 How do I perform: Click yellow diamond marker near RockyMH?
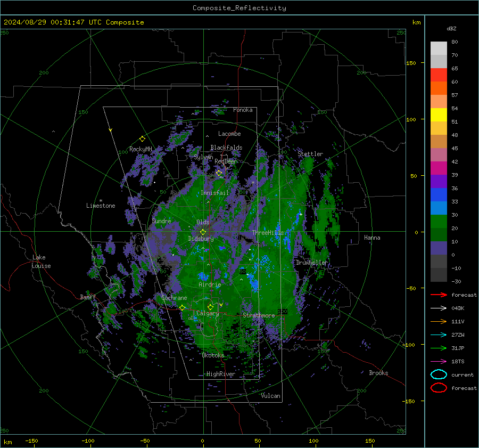click(x=142, y=139)
